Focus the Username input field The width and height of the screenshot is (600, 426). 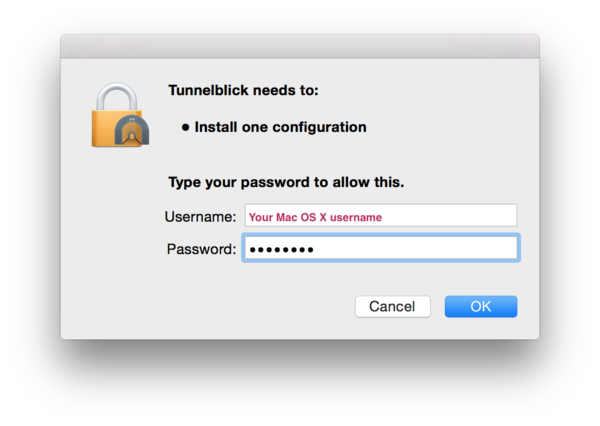tap(381, 215)
